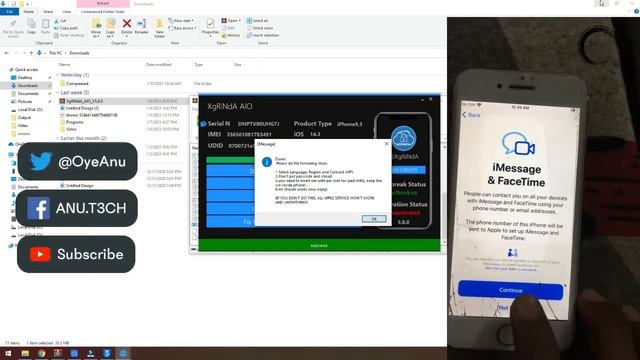Click the New folder icon
The width and height of the screenshot is (640, 360).
pyautogui.click(x=160, y=24)
